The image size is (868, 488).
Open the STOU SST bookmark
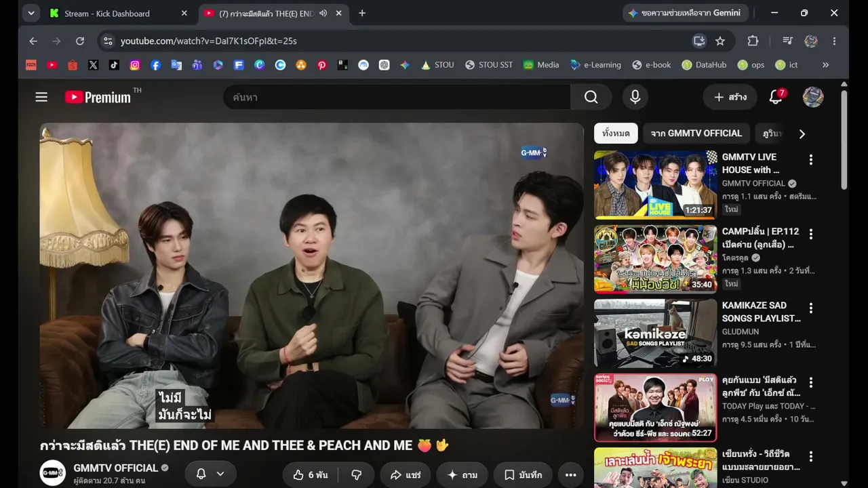[x=488, y=65]
